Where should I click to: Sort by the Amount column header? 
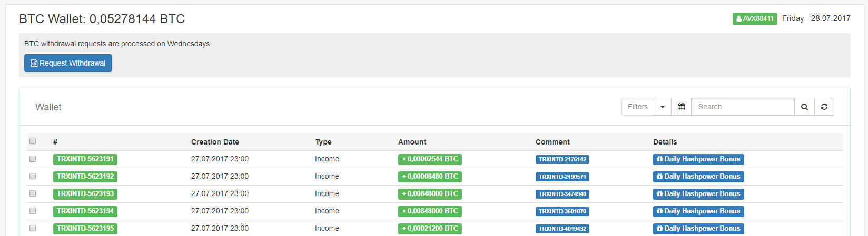tap(412, 142)
